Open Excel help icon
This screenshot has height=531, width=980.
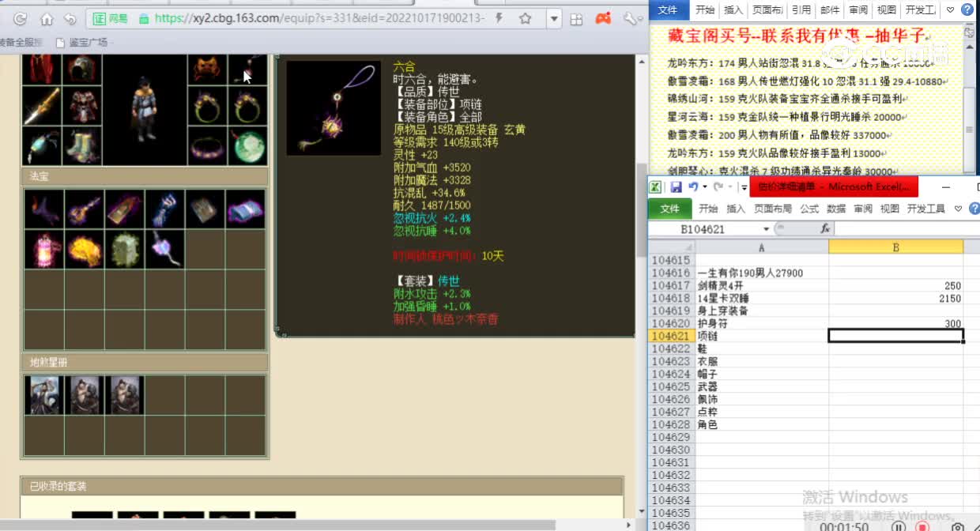tap(973, 209)
